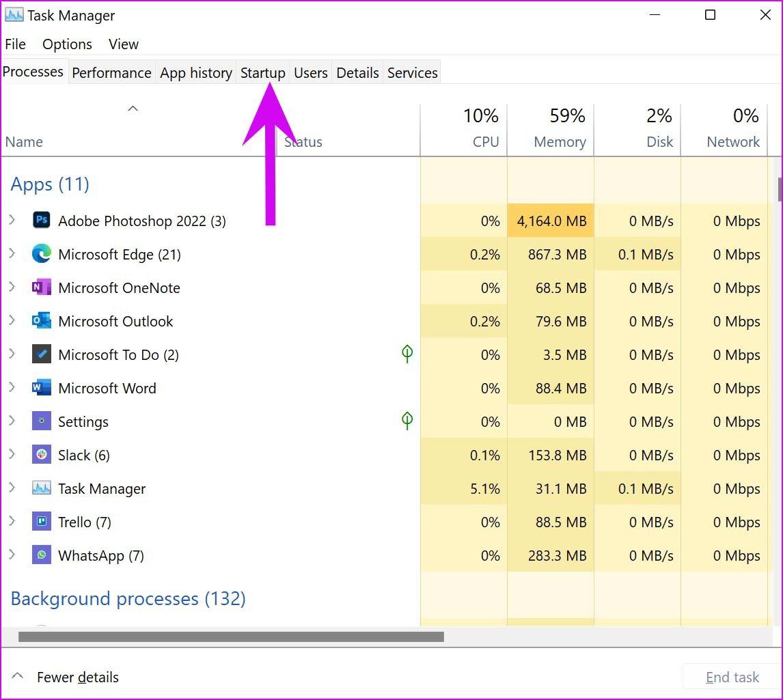783x700 pixels.
Task: Select the 283.3 MB memory cell
Action: (x=551, y=555)
